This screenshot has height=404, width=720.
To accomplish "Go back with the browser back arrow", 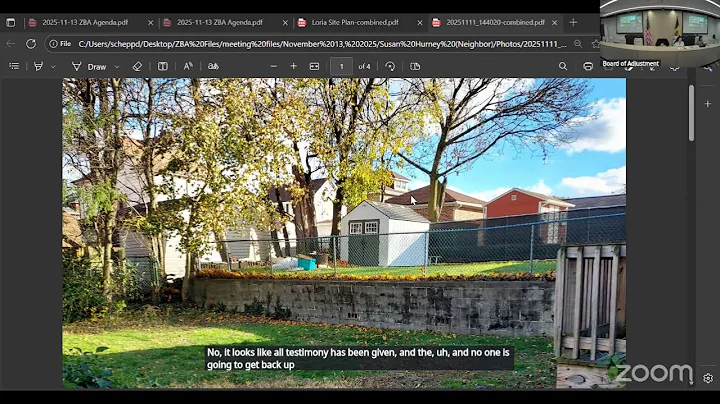I will (11, 44).
